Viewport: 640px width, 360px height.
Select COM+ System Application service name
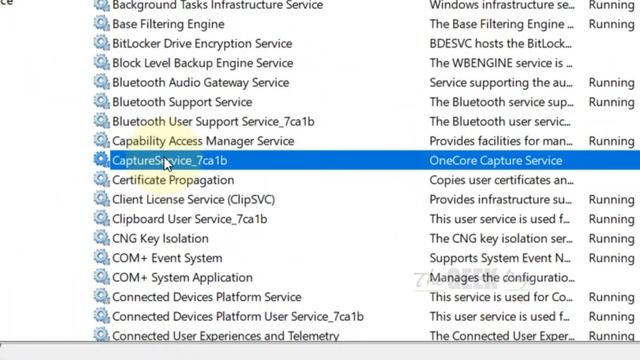point(182,278)
